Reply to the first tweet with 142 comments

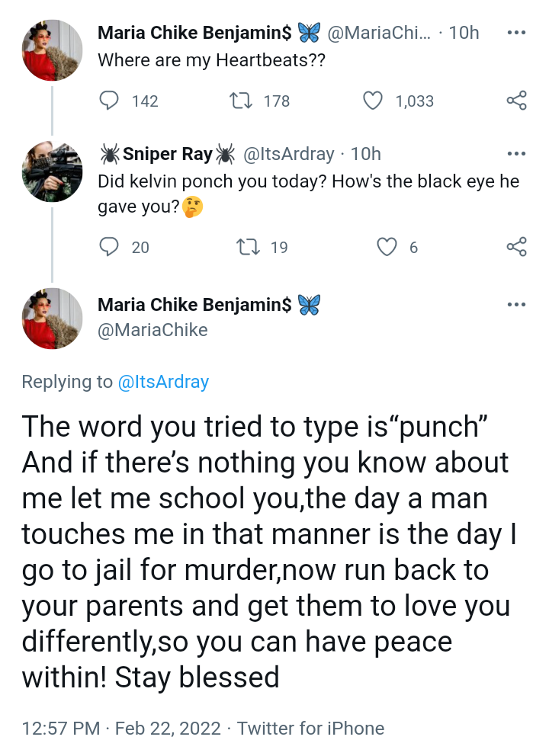pyautogui.click(x=111, y=101)
